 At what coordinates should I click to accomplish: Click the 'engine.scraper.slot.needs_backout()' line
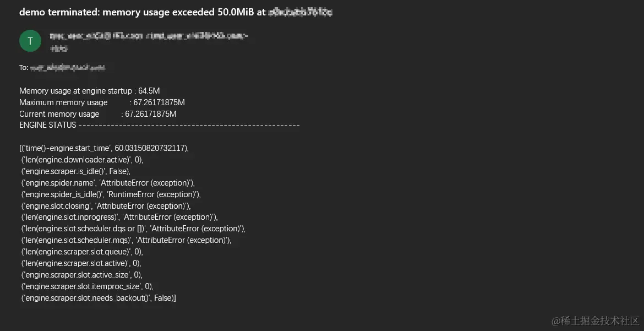point(99,298)
